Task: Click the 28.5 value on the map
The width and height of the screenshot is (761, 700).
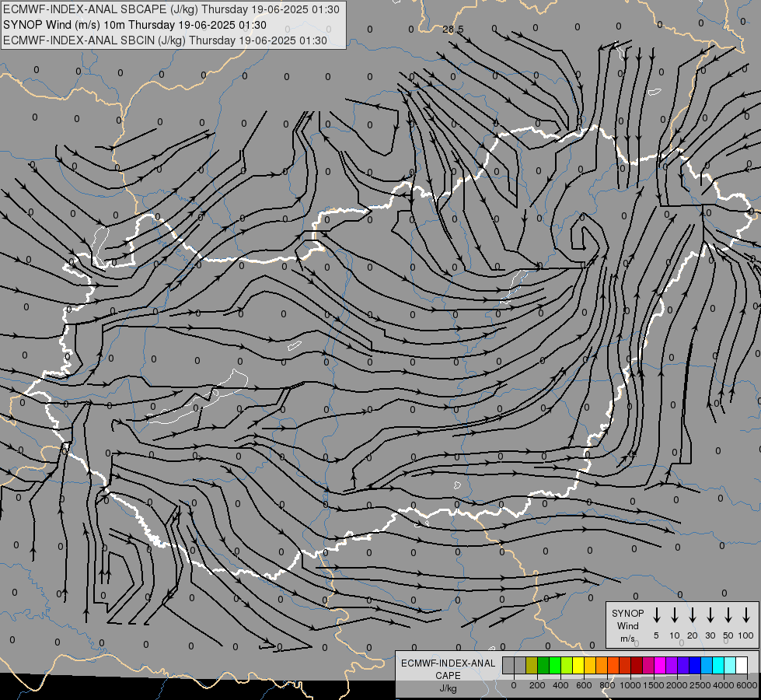Action: 453,30
